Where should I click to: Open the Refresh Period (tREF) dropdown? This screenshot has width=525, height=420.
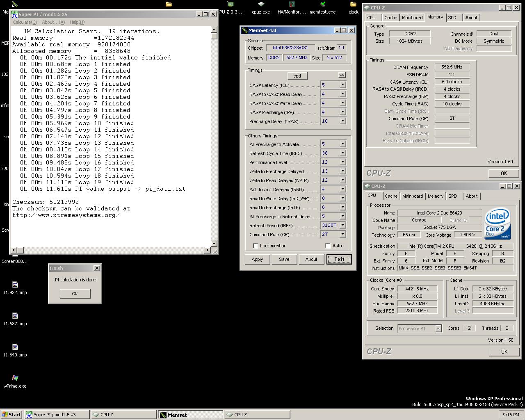(x=342, y=225)
